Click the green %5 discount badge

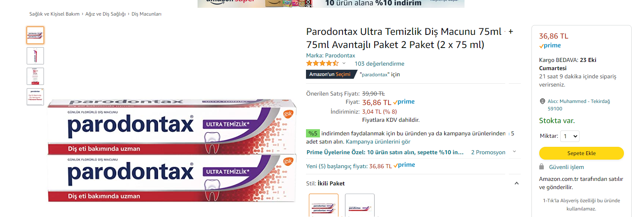(x=313, y=133)
